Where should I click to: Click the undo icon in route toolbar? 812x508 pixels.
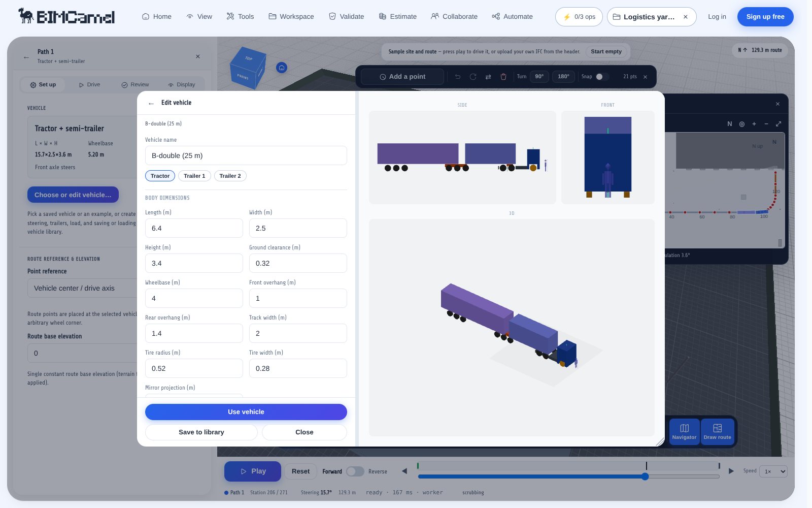pyautogui.click(x=458, y=77)
